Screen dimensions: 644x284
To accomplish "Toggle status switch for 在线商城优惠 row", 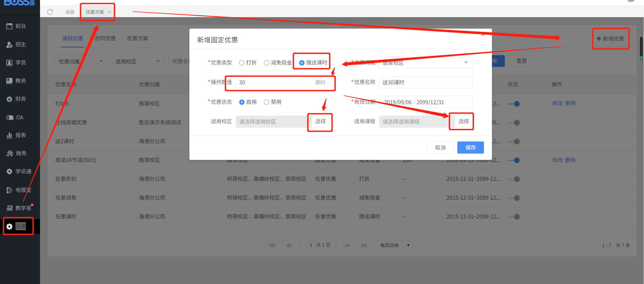I will click(514, 123).
